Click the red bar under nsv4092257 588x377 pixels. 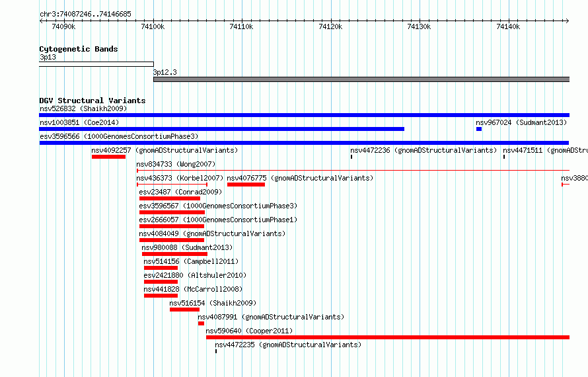(108, 157)
